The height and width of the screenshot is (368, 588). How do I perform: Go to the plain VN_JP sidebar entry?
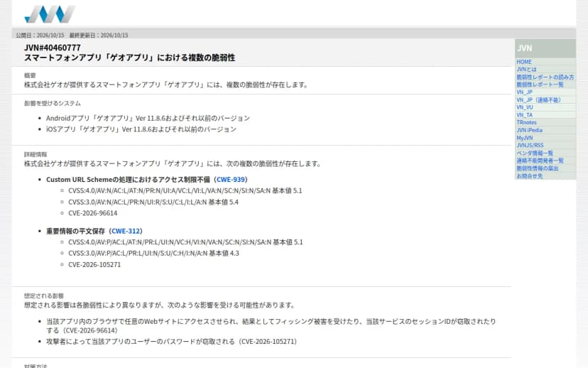[x=524, y=92]
